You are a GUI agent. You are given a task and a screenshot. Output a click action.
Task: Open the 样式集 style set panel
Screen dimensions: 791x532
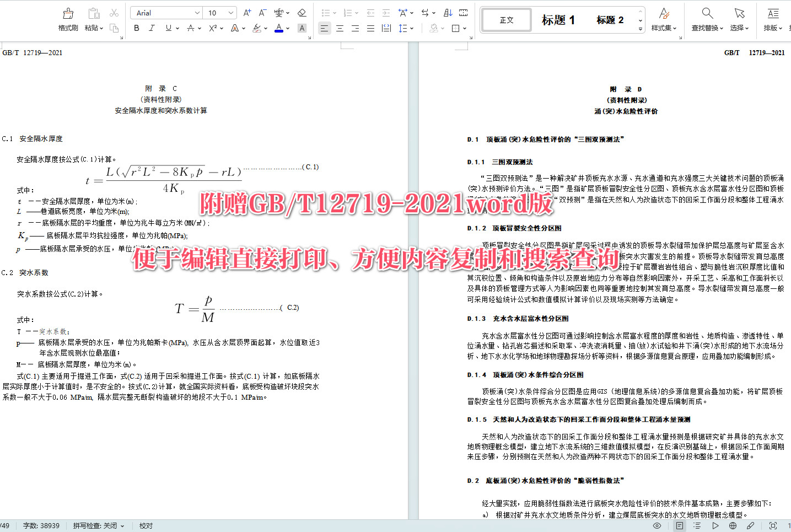click(664, 20)
